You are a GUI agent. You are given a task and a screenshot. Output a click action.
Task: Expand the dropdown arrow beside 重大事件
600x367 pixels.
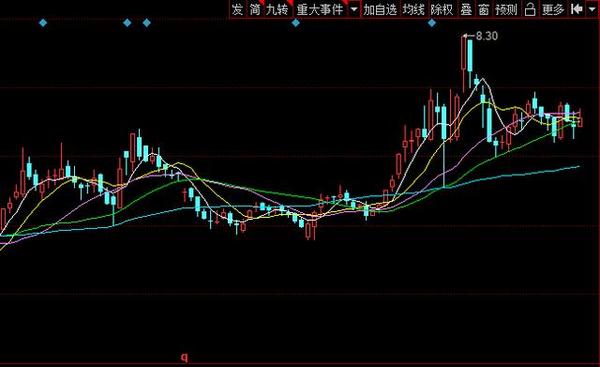click(x=354, y=9)
